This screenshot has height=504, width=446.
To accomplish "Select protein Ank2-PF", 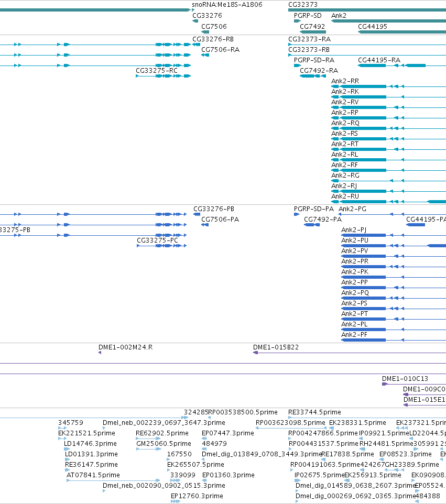I will (x=354, y=335).
